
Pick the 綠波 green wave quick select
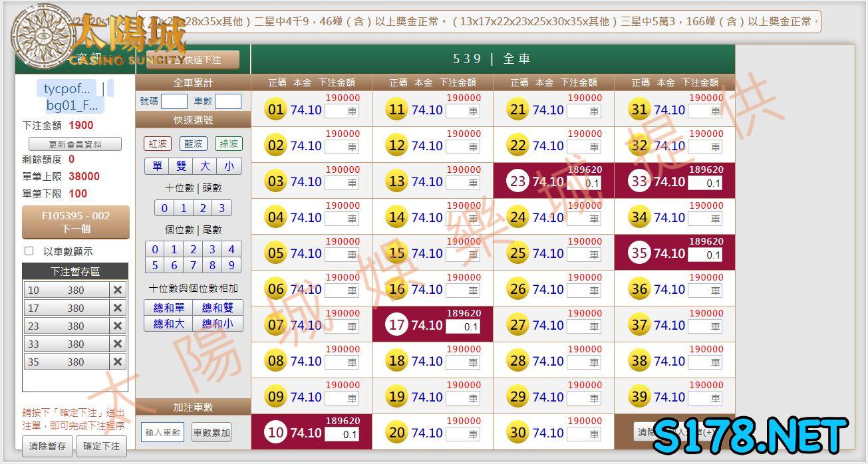point(229,144)
